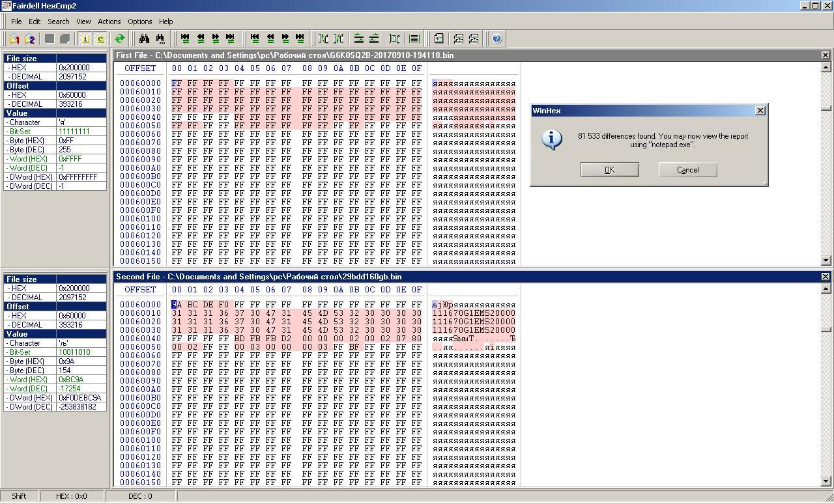Click Bit-Set value 11111111

point(81,132)
